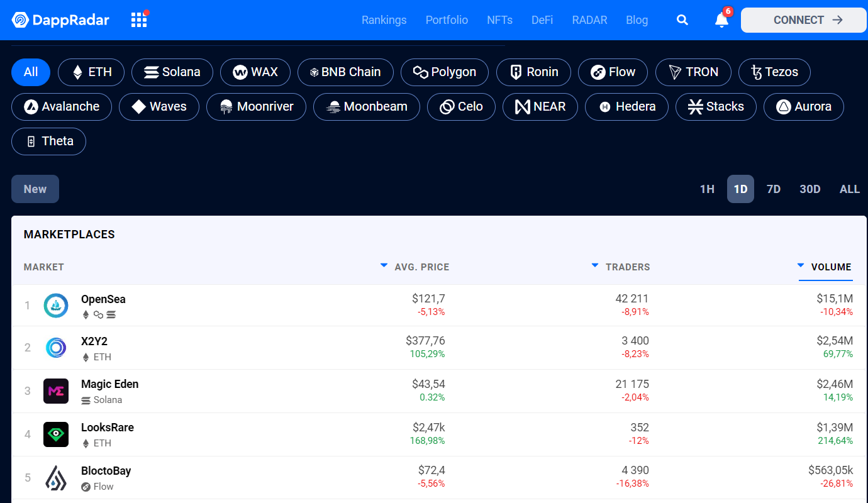Click OpenSea volume value $15,1M
This screenshot has height=503, width=868.
pyautogui.click(x=835, y=299)
